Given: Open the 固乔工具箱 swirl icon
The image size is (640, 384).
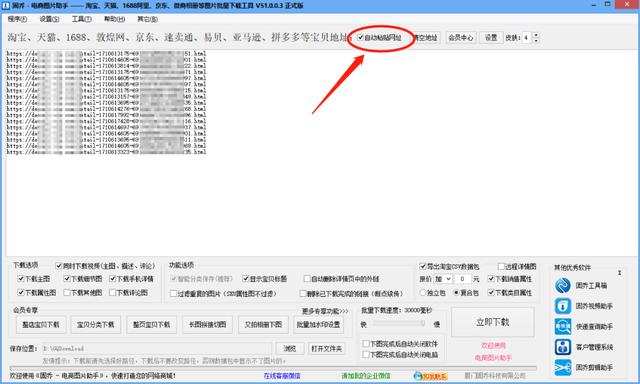Looking at the screenshot, I should coord(562,285).
